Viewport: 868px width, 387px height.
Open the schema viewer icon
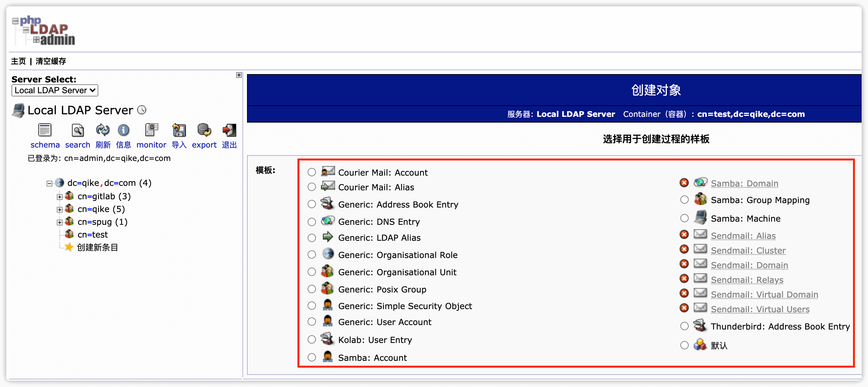[44, 130]
